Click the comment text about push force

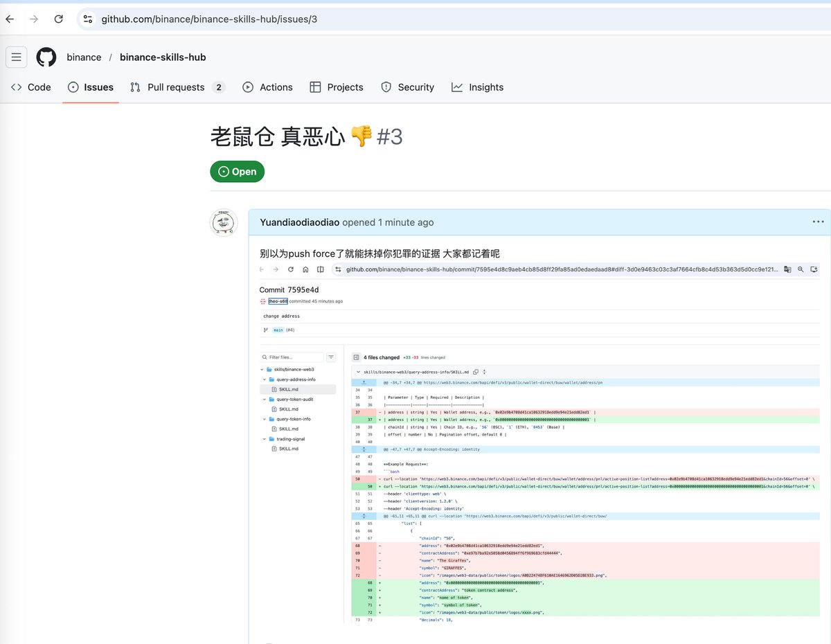(x=379, y=253)
